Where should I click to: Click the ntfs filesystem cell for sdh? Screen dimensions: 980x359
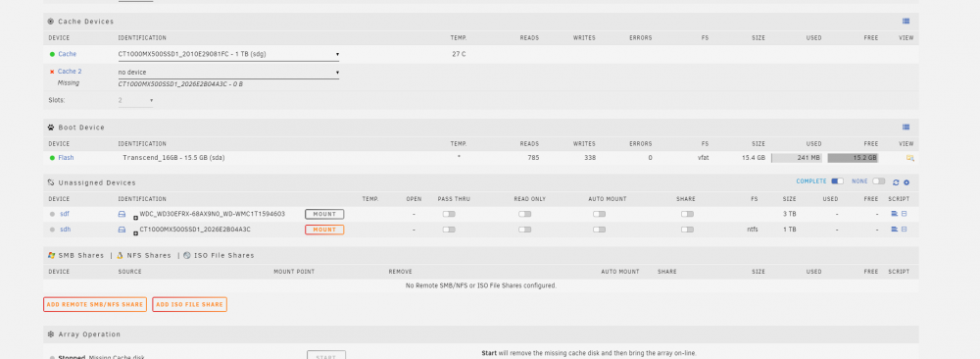click(x=753, y=230)
